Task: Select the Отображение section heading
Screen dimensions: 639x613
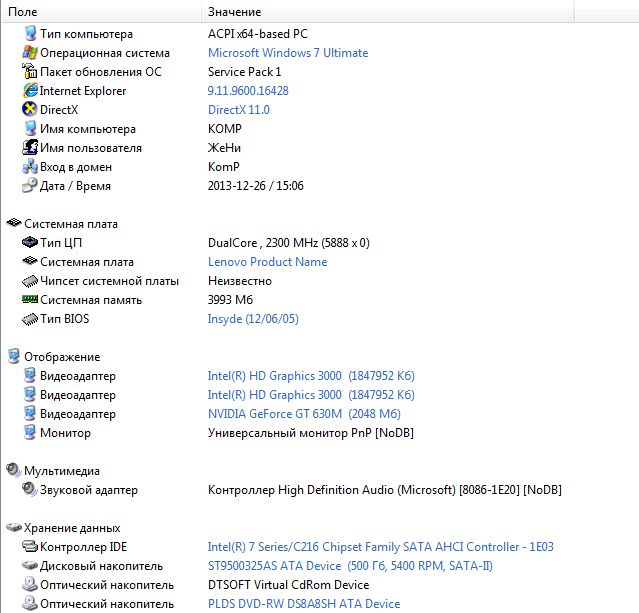Action: [62, 357]
